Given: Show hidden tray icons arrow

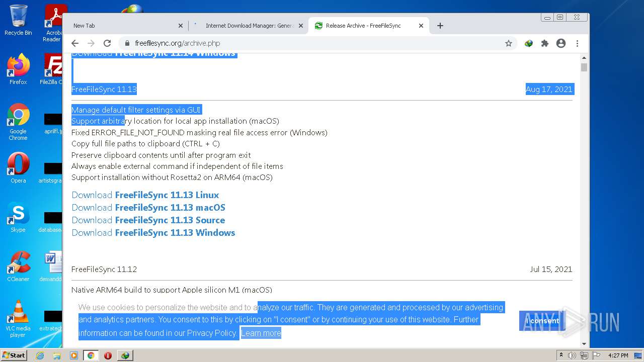Looking at the screenshot, I should [x=561, y=355].
